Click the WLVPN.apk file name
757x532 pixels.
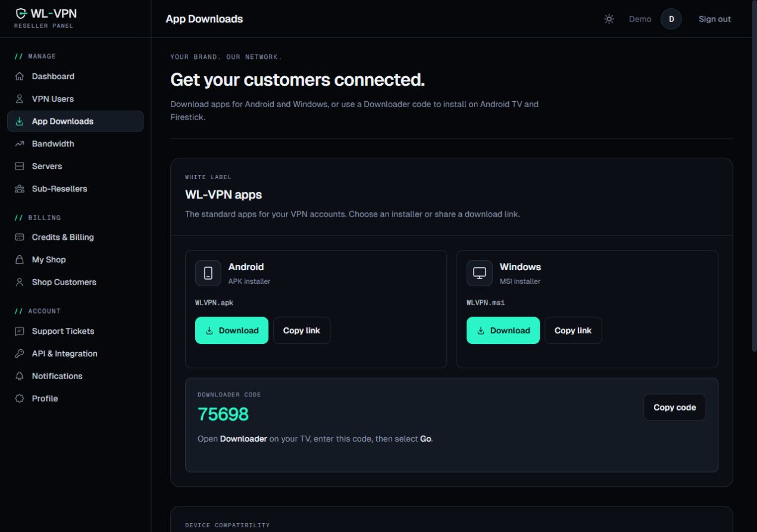point(214,302)
